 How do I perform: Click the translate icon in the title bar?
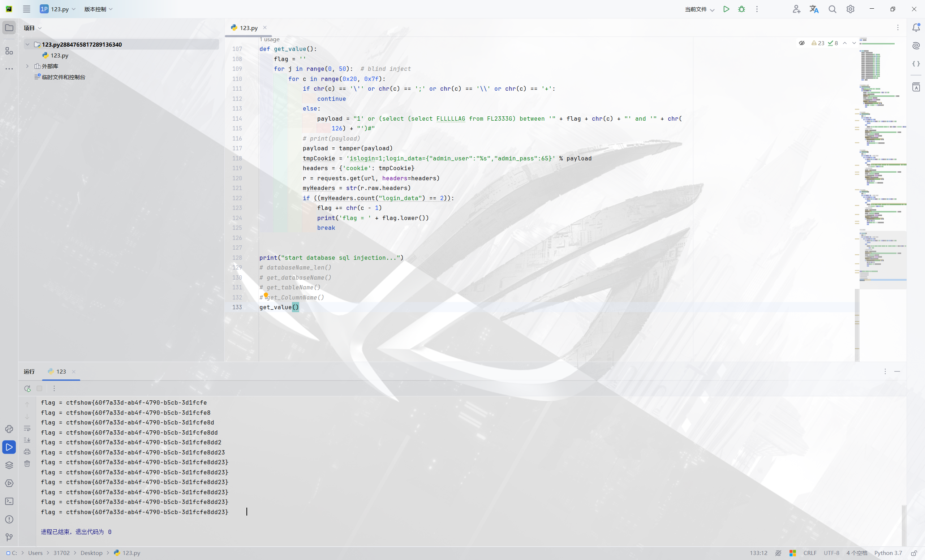[x=814, y=9]
